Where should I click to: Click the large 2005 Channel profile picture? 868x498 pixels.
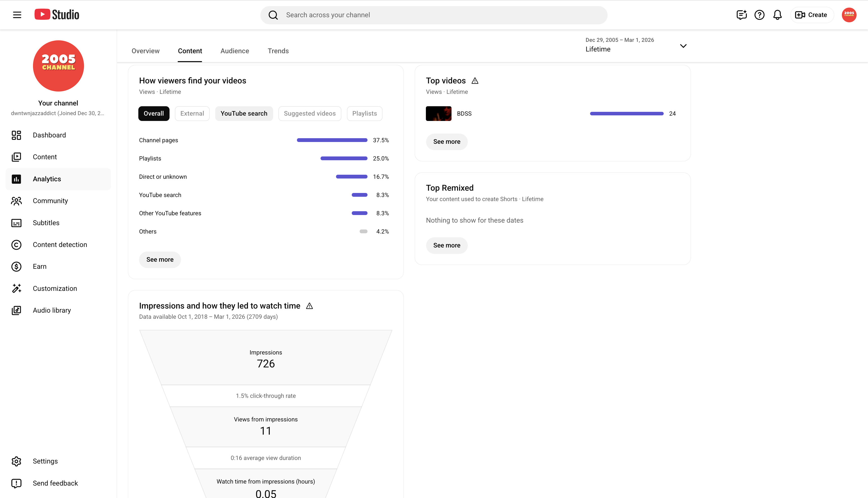pyautogui.click(x=58, y=66)
